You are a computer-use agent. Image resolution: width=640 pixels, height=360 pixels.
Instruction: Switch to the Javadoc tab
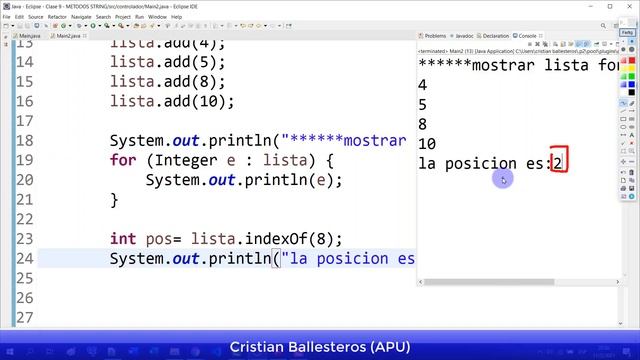pos(462,36)
